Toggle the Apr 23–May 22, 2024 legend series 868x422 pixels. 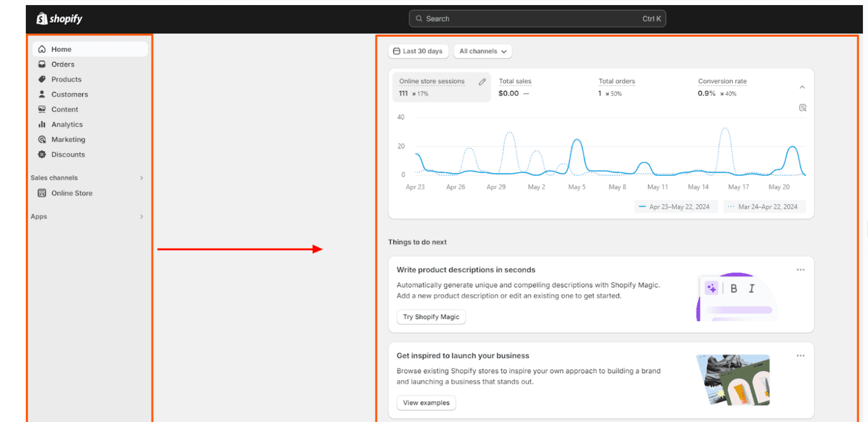pyautogui.click(x=676, y=206)
